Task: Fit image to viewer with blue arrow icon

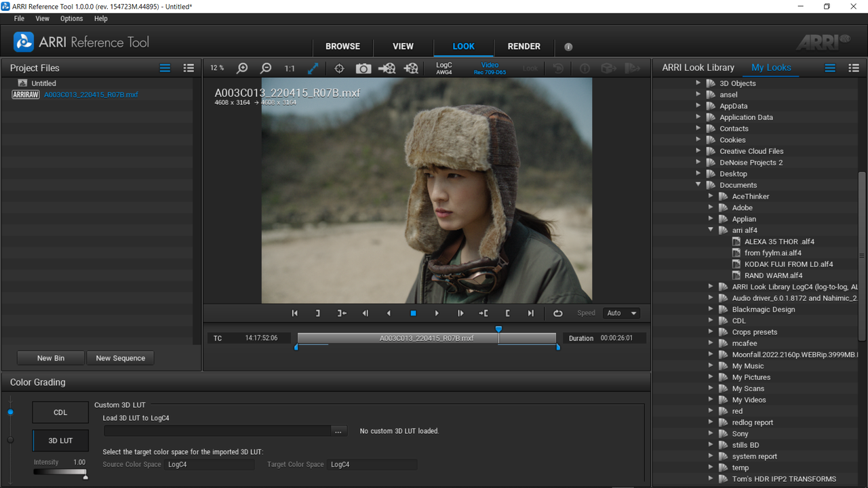Action: click(313, 68)
